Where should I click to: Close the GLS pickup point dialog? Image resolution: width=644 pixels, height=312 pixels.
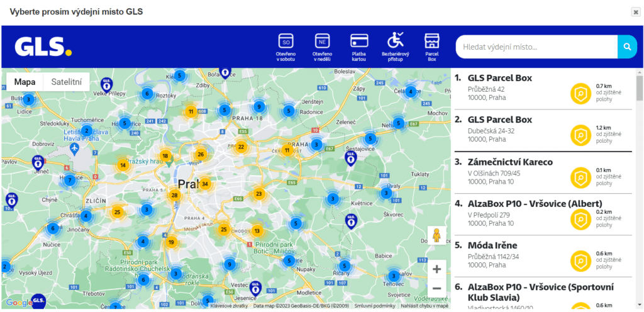tap(635, 12)
